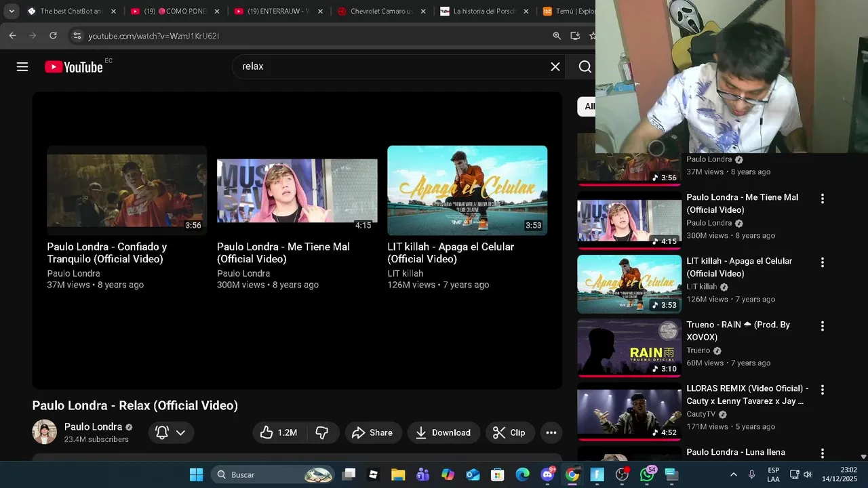The height and width of the screenshot is (488, 868).
Task: Open end-screen title 'LIT killah - Apaga el Celular'
Action: (451, 253)
